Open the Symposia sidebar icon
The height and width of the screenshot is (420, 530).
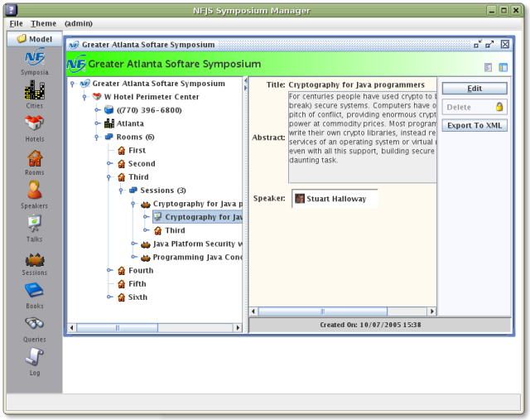click(35, 57)
